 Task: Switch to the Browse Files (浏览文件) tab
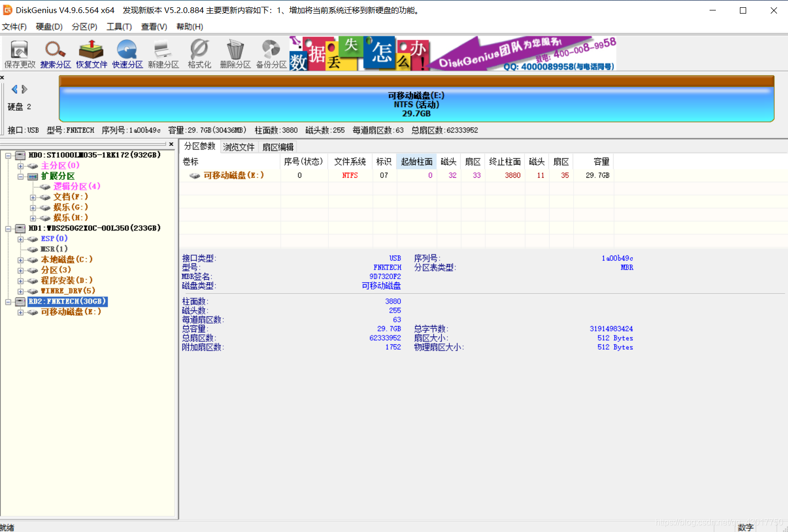239,147
